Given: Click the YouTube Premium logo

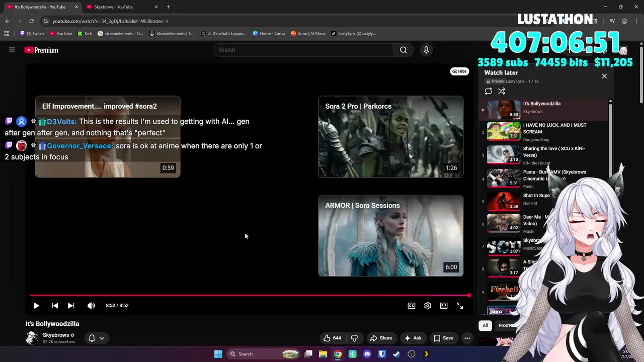Looking at the screenshot, I should (41, 50).
